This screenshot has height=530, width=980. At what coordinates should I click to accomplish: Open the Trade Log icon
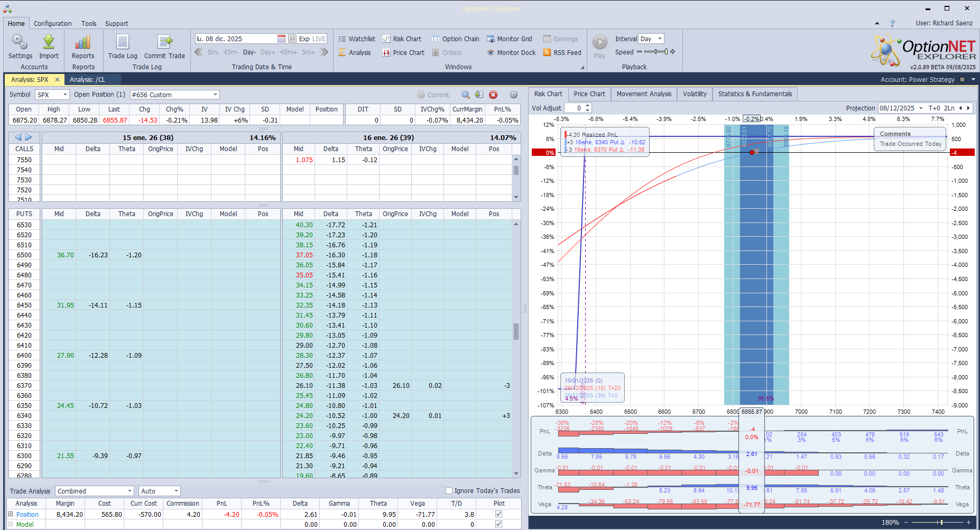point(123,42)
